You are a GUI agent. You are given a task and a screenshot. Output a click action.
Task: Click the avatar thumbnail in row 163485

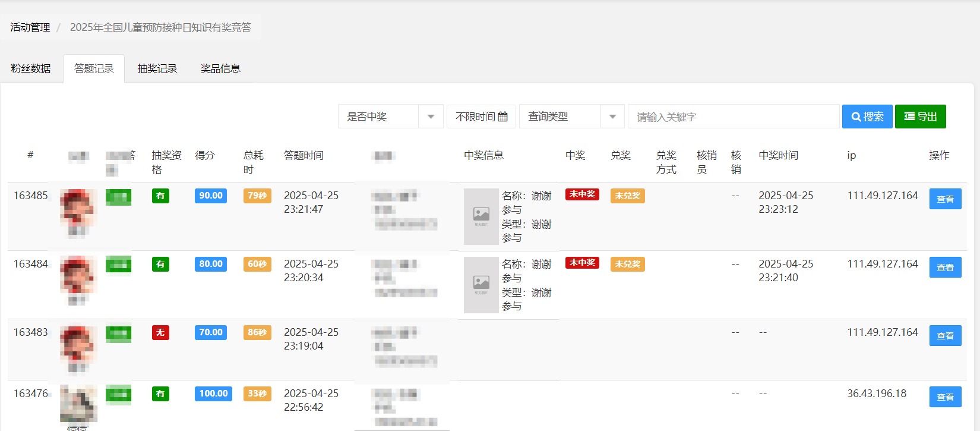click(78, 207)
